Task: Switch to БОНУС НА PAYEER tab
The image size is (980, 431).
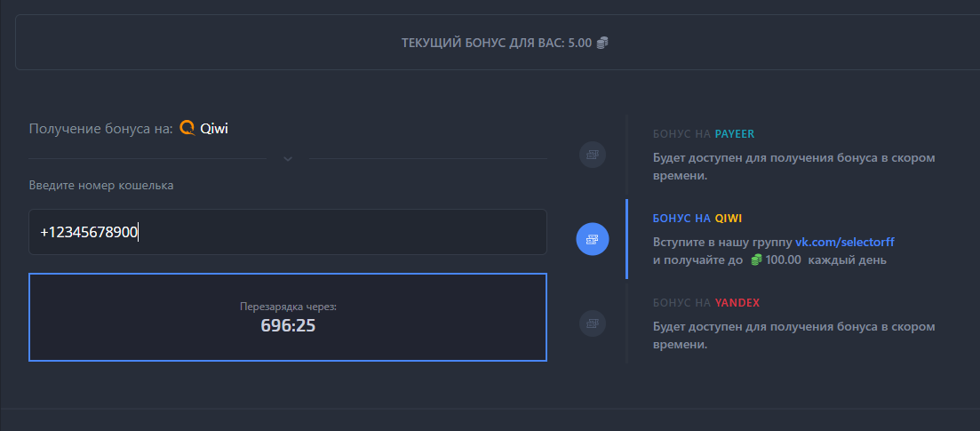Action: tap(704, 134)
